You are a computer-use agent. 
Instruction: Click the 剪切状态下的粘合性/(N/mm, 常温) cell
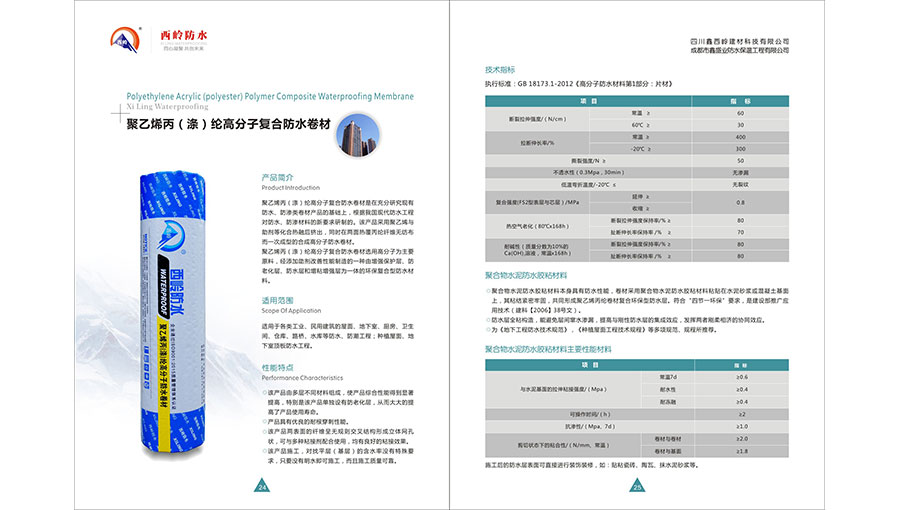point(562,445)
